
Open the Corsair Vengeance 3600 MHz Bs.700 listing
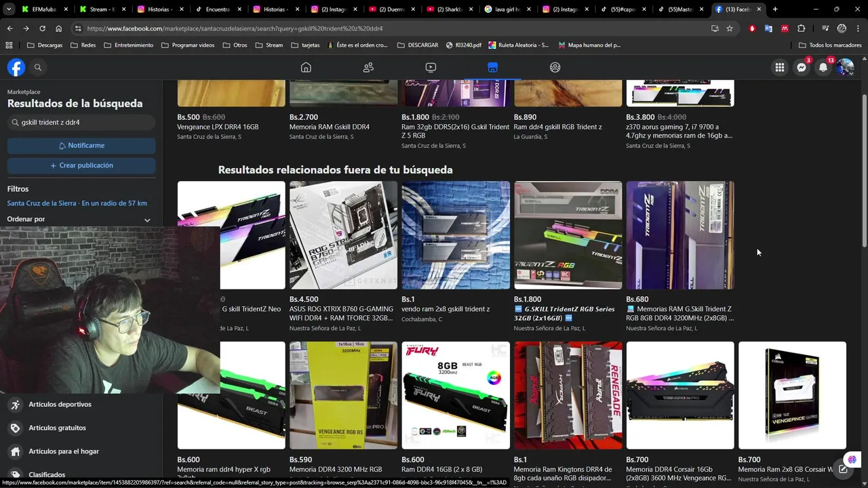(680, 411)
